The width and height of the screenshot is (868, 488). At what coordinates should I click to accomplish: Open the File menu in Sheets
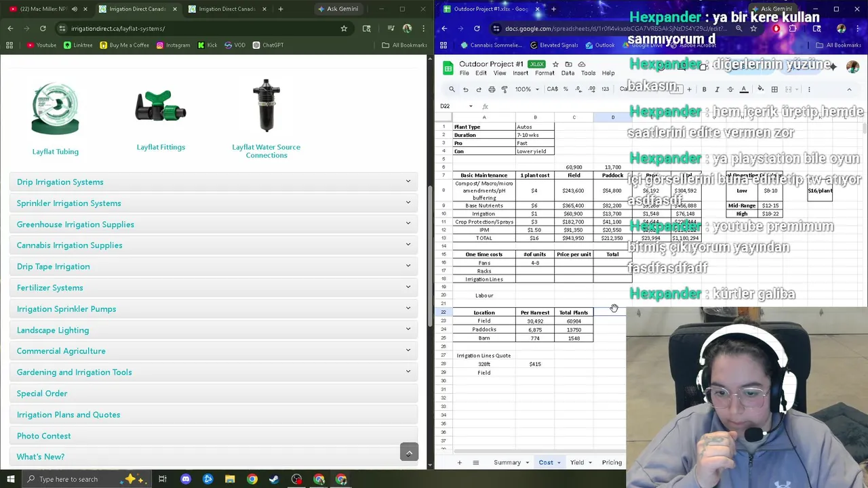tap(464, 73)
